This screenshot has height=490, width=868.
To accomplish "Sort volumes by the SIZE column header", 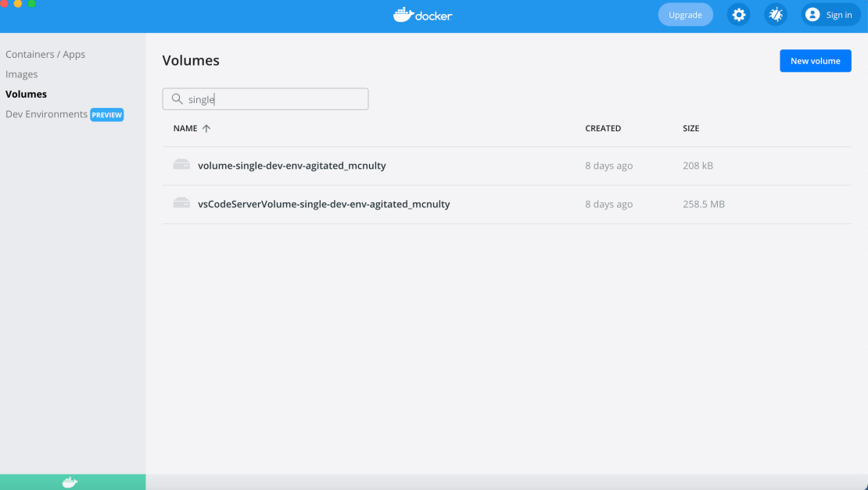I will (690, 128).
